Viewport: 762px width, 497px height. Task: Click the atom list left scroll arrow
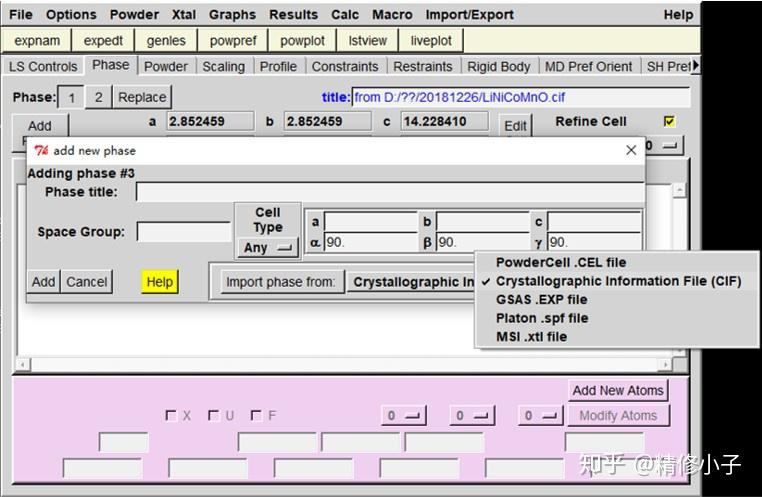(x=23, y=364)
